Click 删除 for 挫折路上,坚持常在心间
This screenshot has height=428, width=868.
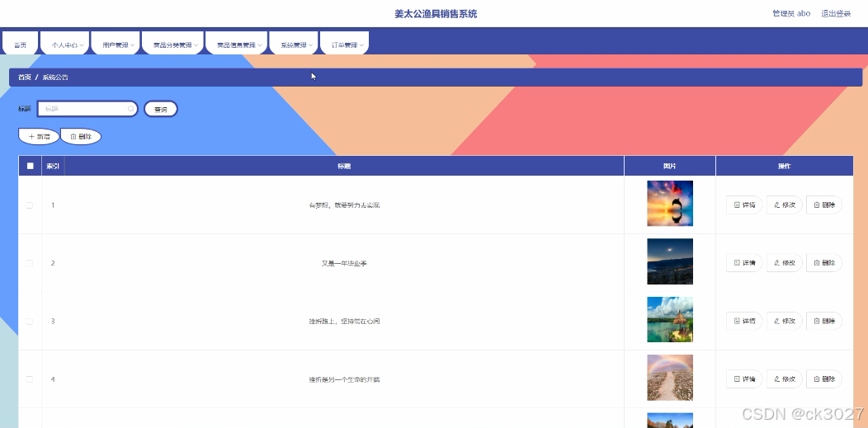click(824, 321)
